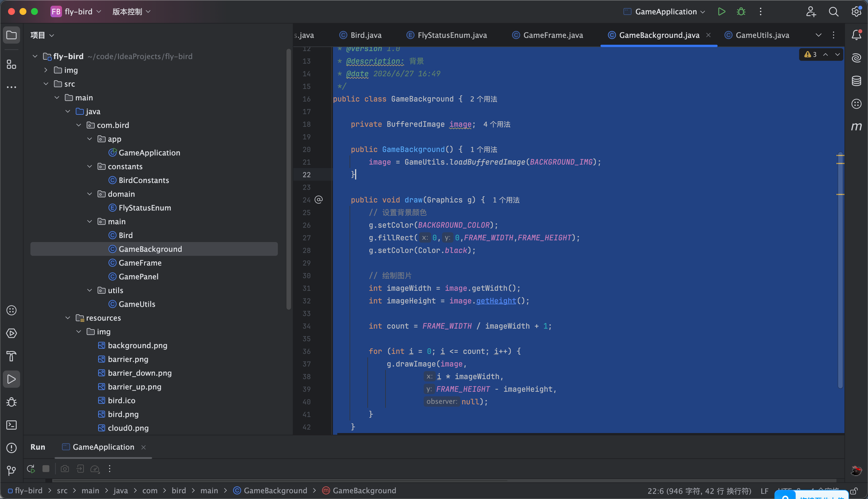
Task: Select GameFrame class in project tree
Action: (x=140, y=263)
